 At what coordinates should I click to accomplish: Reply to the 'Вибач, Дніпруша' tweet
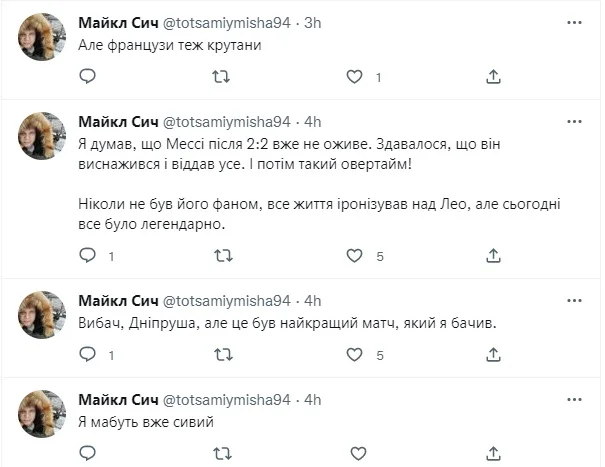(87, 355)
